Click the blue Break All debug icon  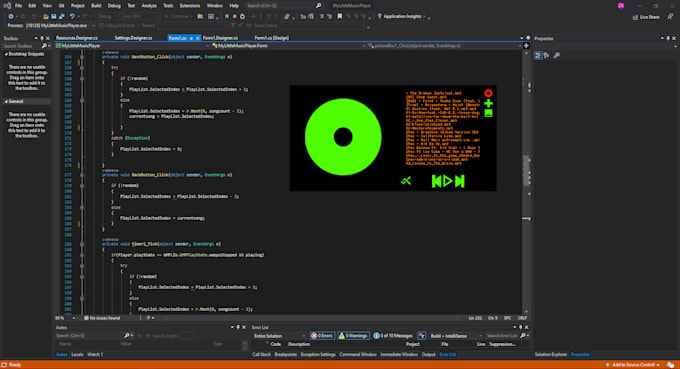pyautogui.click(x=226, y=16)
